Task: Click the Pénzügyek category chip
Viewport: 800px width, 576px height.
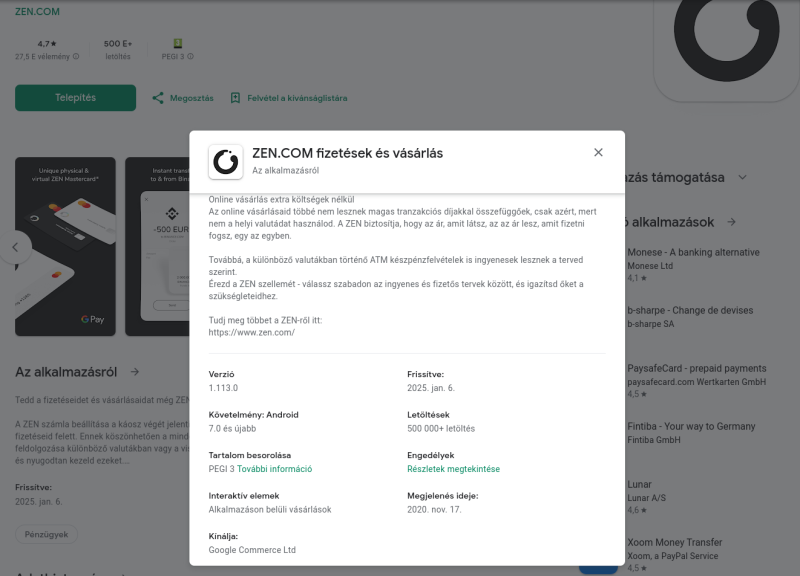Action: tap(46, 534)
